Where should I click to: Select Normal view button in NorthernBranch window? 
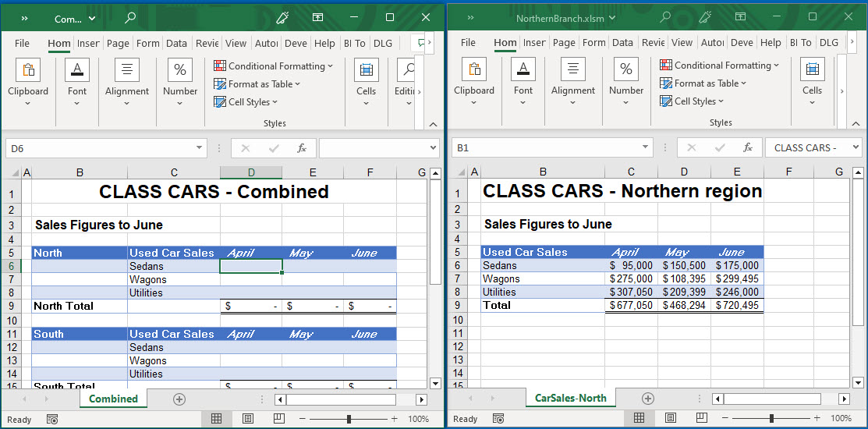(x=639, y=419)
